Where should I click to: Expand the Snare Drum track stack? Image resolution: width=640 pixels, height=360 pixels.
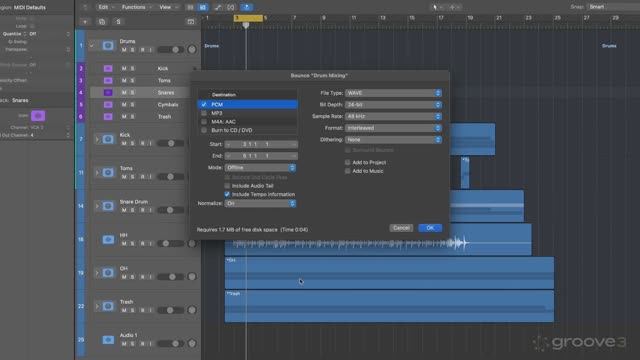[97, 206]
